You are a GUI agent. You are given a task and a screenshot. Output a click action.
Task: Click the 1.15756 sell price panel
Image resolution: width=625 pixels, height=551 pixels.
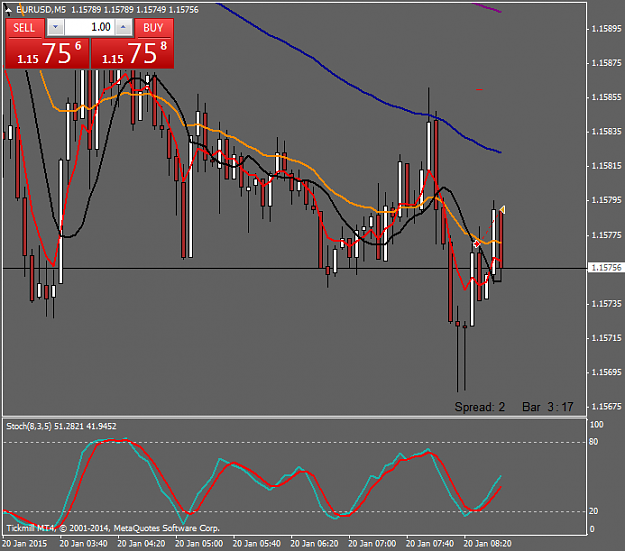[47, 53]
